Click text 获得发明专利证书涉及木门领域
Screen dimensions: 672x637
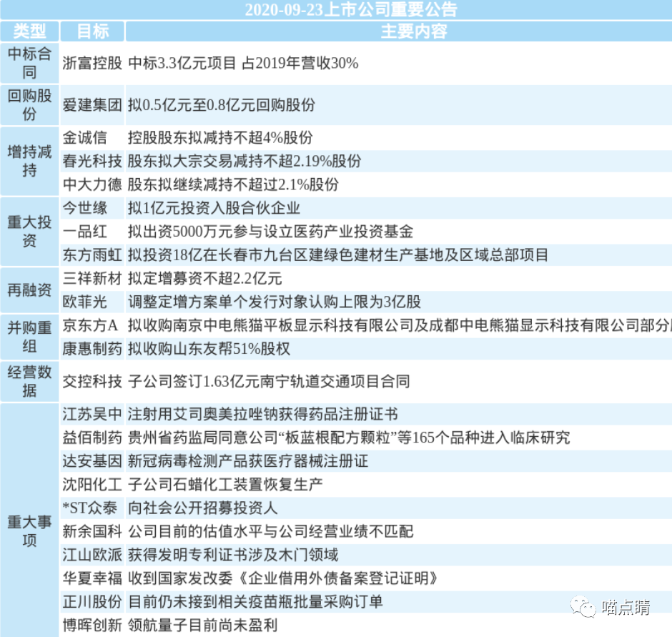[233, 555]
